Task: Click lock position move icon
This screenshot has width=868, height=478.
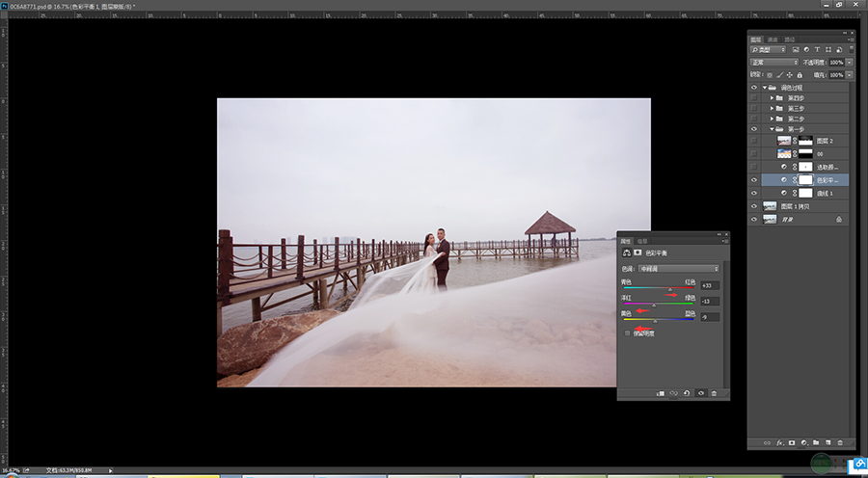Action: (789, 75)
